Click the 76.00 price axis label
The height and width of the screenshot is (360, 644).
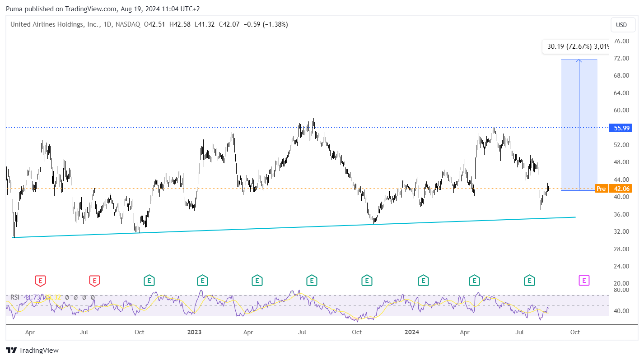621,41
